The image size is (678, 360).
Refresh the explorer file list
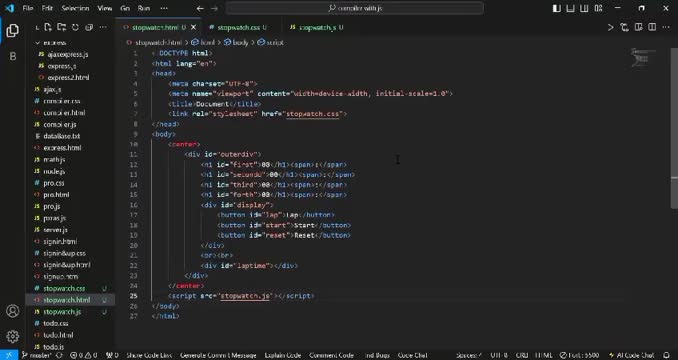coord(75,27)
